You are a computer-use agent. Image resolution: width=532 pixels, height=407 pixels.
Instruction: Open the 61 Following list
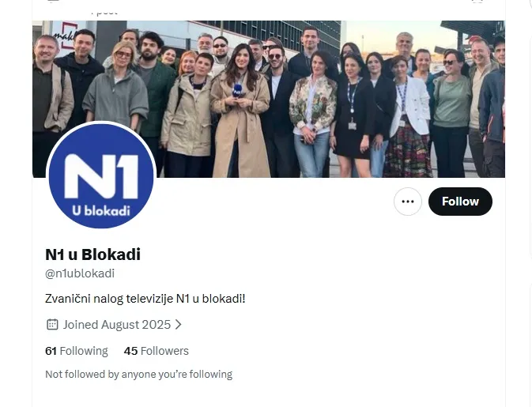[x=77, y=351]
